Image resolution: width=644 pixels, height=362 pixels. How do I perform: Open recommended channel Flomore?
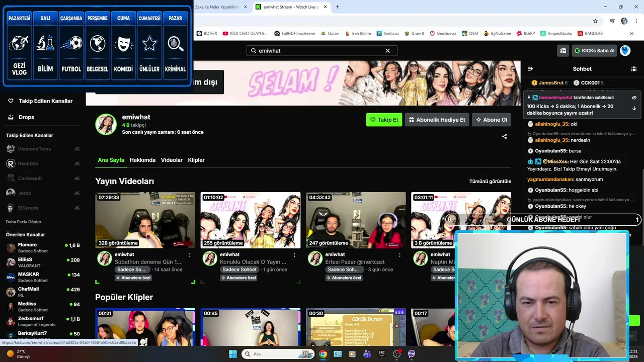pyautogui.click(x=43, y=247)
